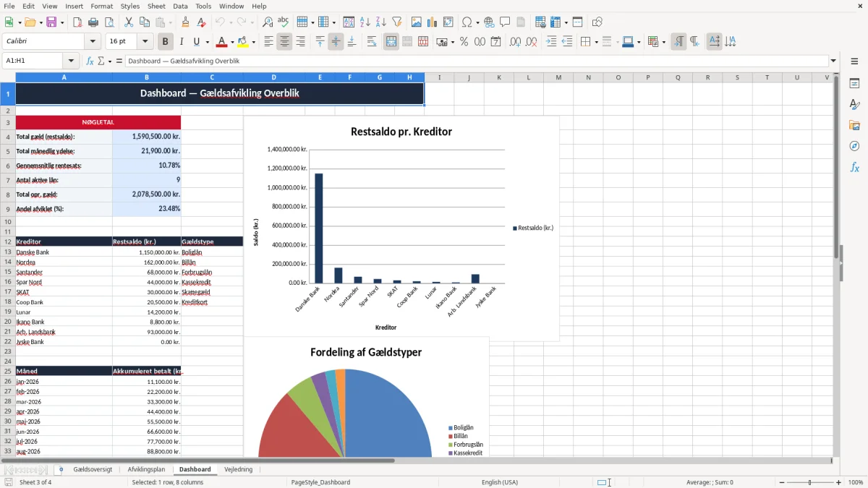Open Conditional Formatting dropdown arrow
The image size is (868, 488).
[663, 42]
